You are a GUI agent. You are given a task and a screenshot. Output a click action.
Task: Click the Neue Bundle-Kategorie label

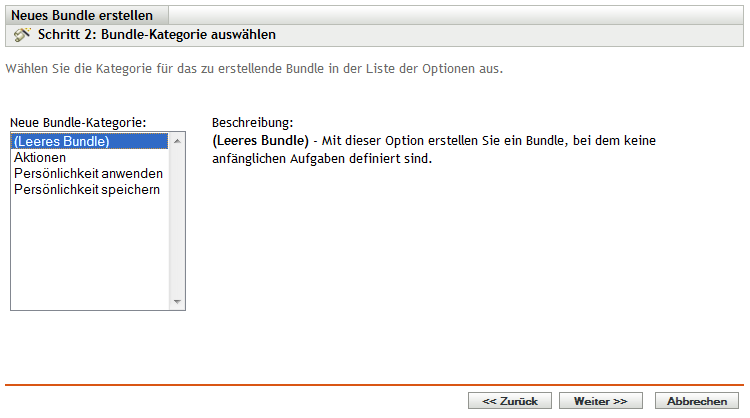pyautogui.click(x=78, y=122)
